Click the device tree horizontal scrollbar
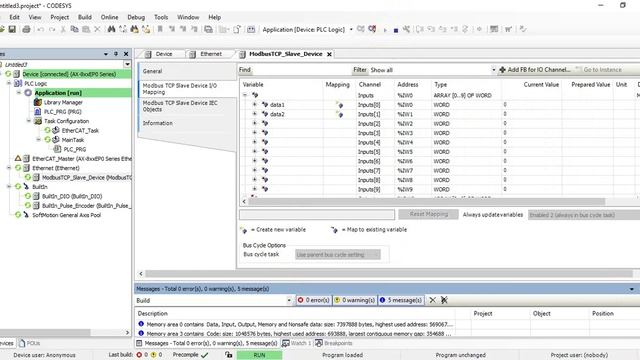The image size is (640, 360). point(45,333)
